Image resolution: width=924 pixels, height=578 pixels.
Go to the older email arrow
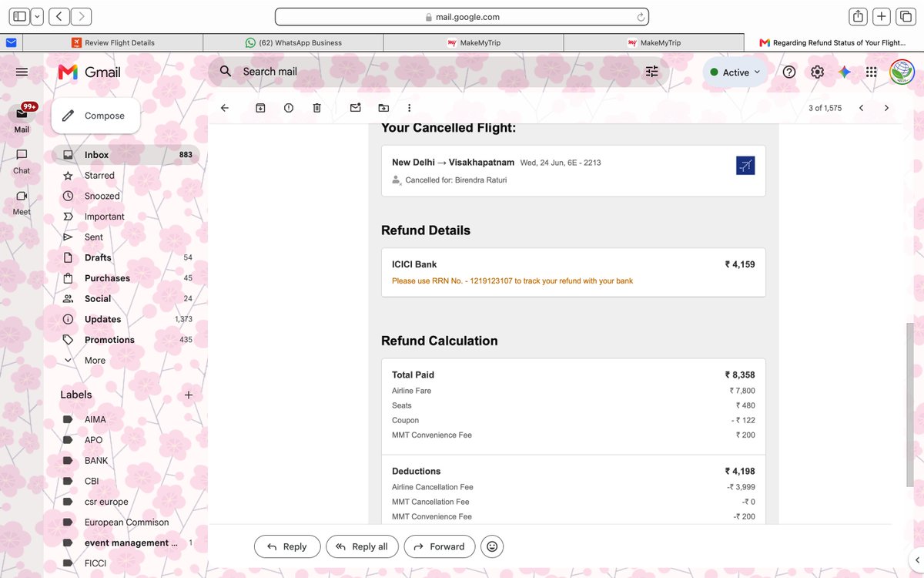[886, 108]
